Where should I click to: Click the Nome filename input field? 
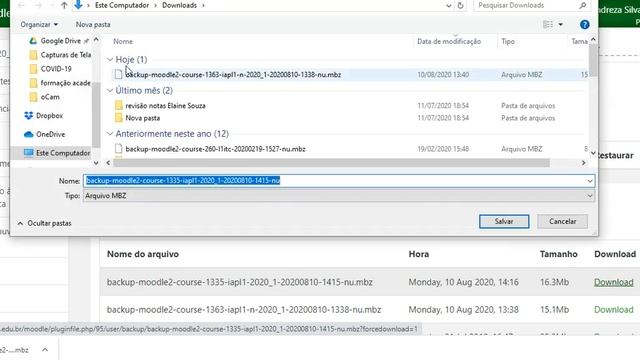[x=335, y=180]
